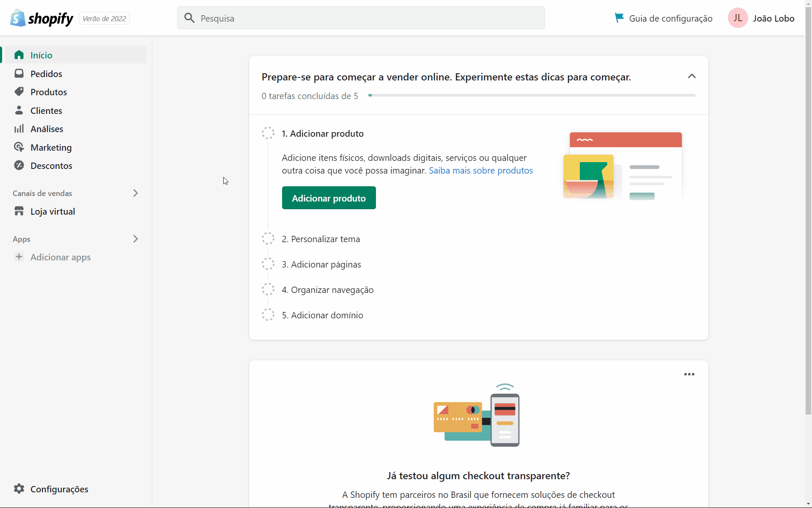Click the Análises bar chart icon
Image resolution: width=812 pixels, height=508 pixels.
click(19, 128)
